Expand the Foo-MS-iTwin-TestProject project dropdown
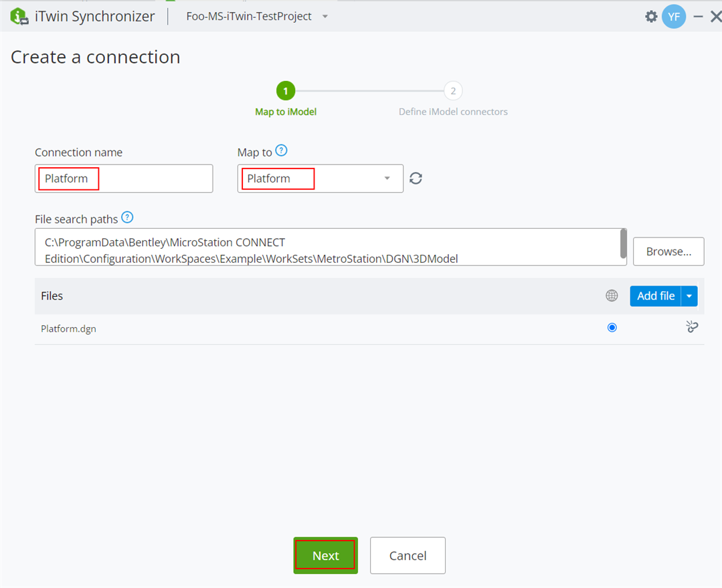This screenshot has height=588, width=722. point(325,17)
